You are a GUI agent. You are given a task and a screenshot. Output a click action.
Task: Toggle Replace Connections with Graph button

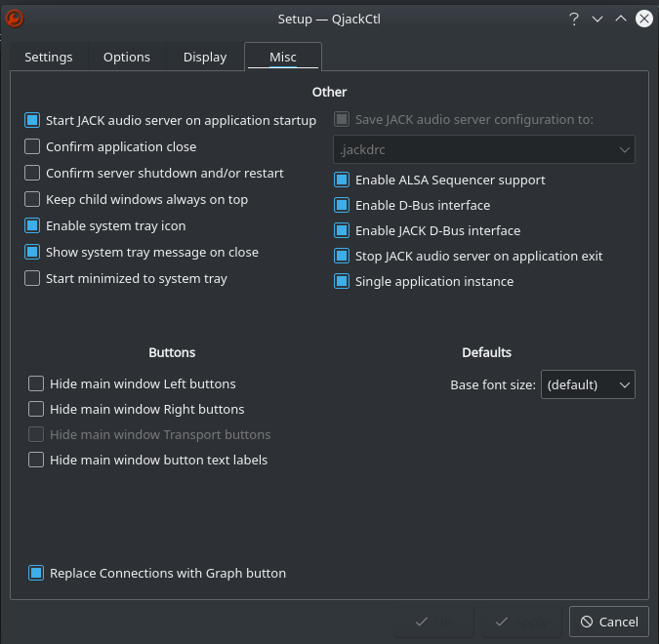(36, 574)
